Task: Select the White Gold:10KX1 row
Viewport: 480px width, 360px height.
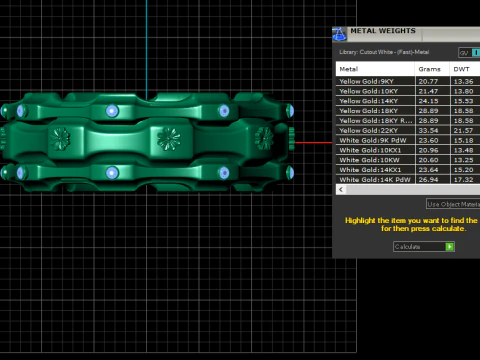Action: (x=408, y=150)
